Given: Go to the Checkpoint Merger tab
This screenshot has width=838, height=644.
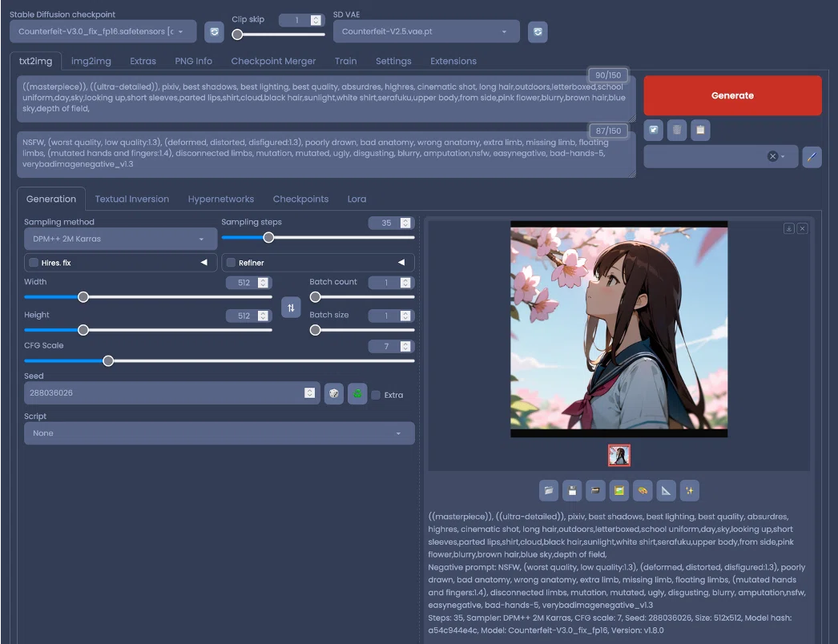Looking at the screenshot, I should pos(273,61).
